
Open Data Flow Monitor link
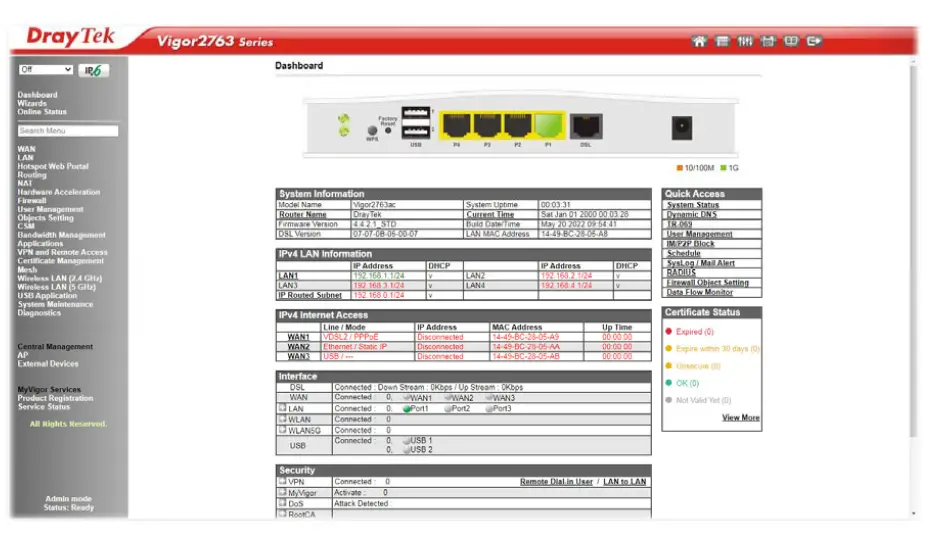[x=699, y=292]
